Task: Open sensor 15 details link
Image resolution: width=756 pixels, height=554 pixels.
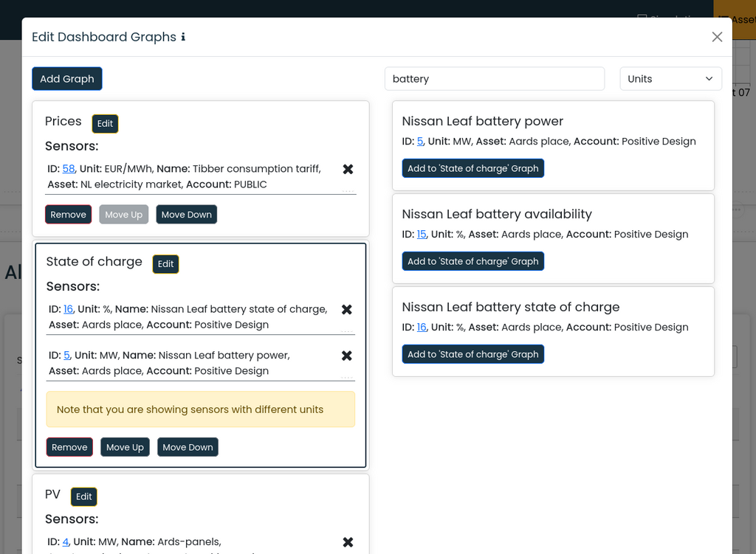Action: coord(421,234)
